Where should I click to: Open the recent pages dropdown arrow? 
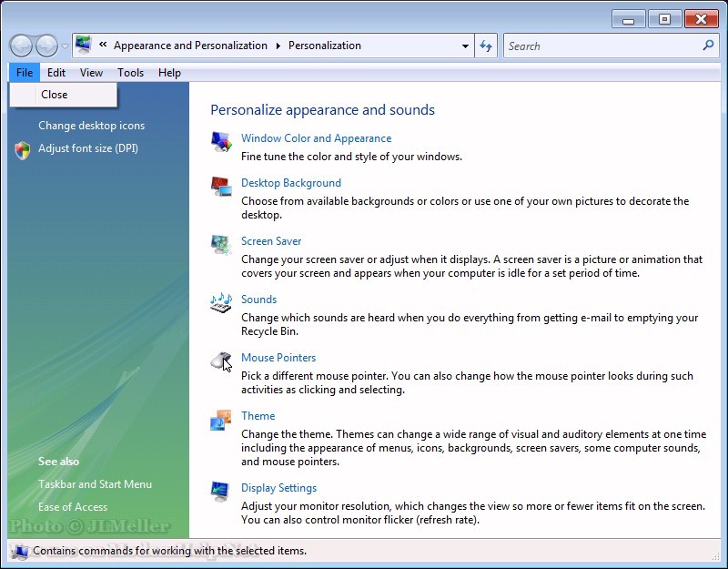click(x=65, y=46)
